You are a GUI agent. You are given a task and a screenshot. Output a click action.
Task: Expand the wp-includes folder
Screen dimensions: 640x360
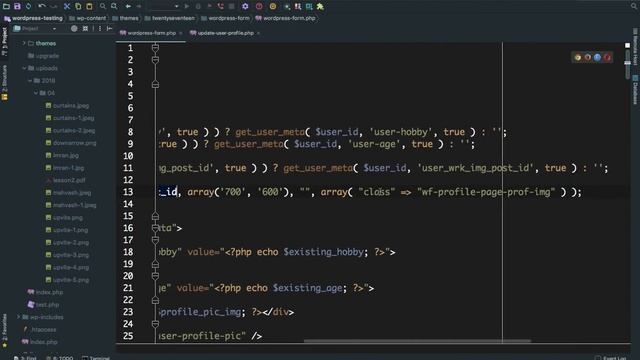tap(18, 317)
